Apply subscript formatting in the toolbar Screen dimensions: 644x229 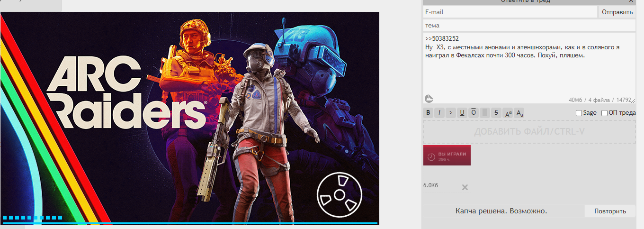tap(519, 112)
